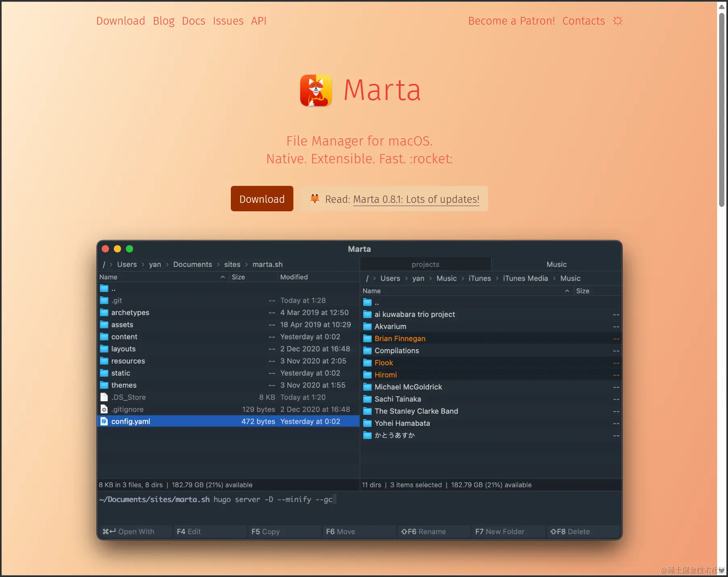Click '18 Apr 2019 at 10:29' date cell

click(316, 325)
